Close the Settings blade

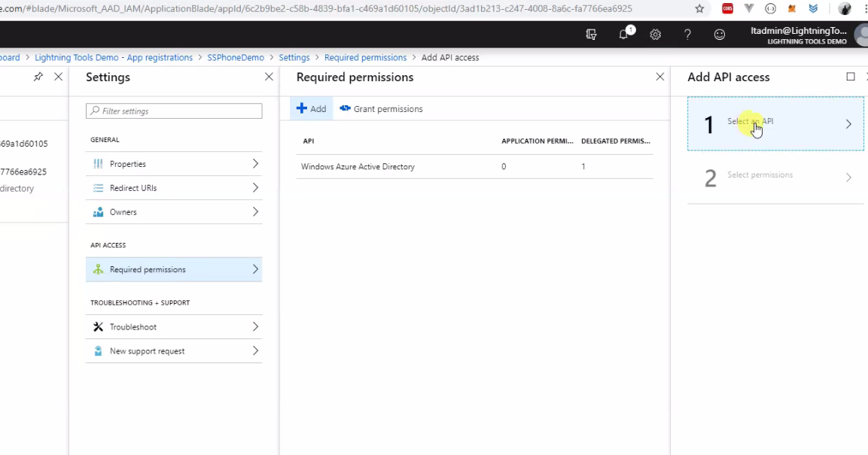tap(269, 77)
